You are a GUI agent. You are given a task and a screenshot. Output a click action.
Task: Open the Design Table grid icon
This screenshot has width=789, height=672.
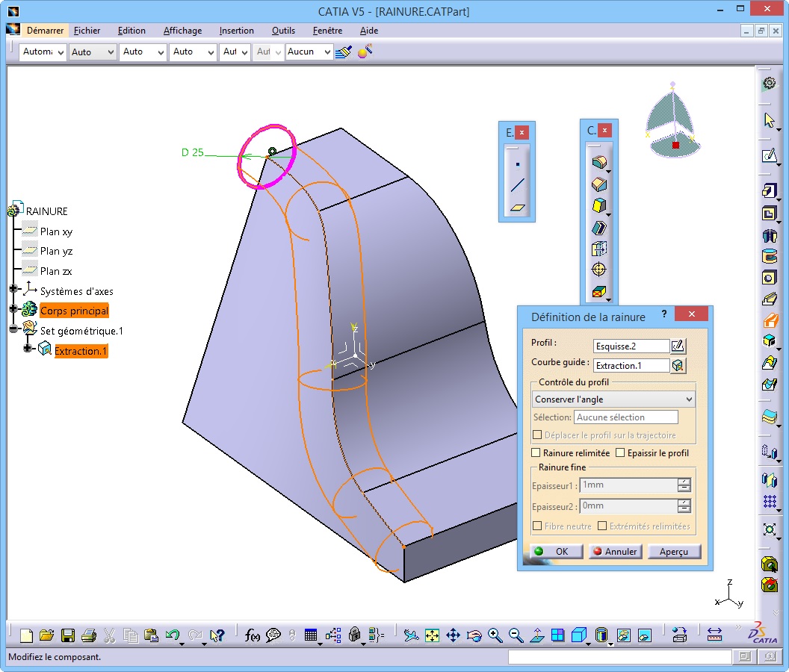pyautogui.click(x=311, y=635)
